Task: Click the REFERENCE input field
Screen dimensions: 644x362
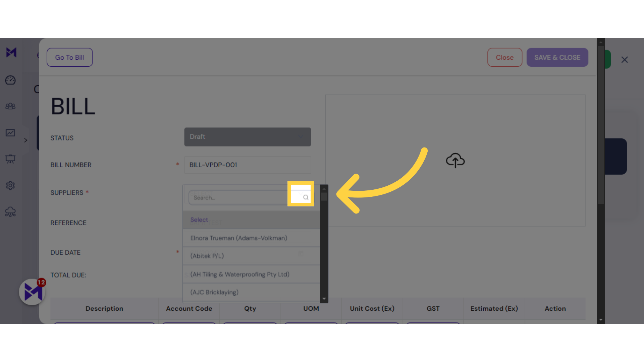Action: pos(248,223)
